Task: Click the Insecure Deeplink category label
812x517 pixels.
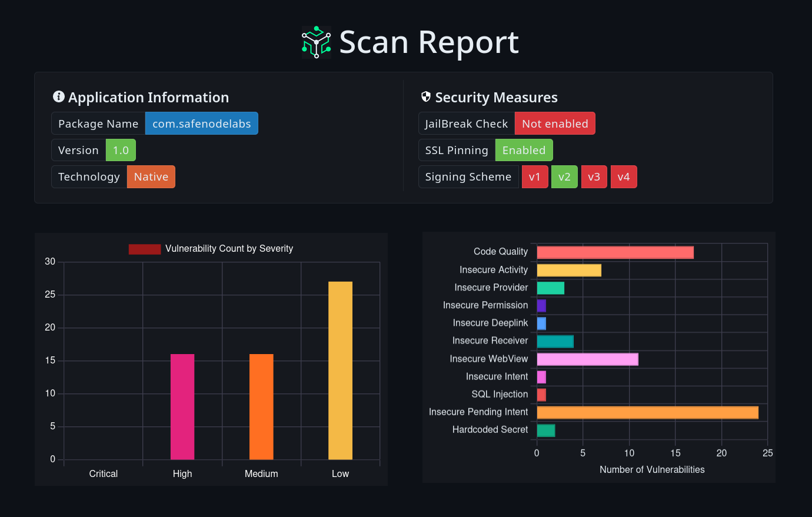Action: tap(490, 323)
